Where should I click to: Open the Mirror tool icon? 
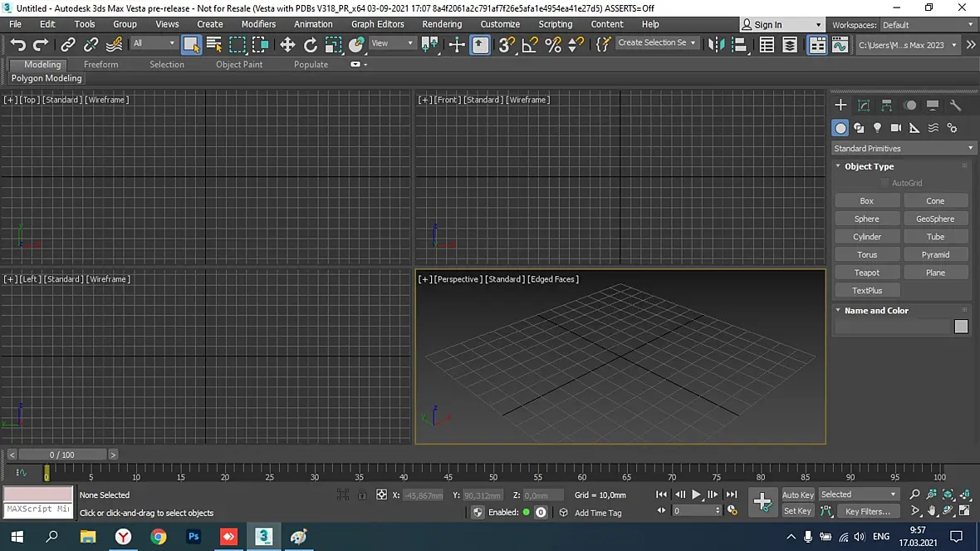point(716,44)
